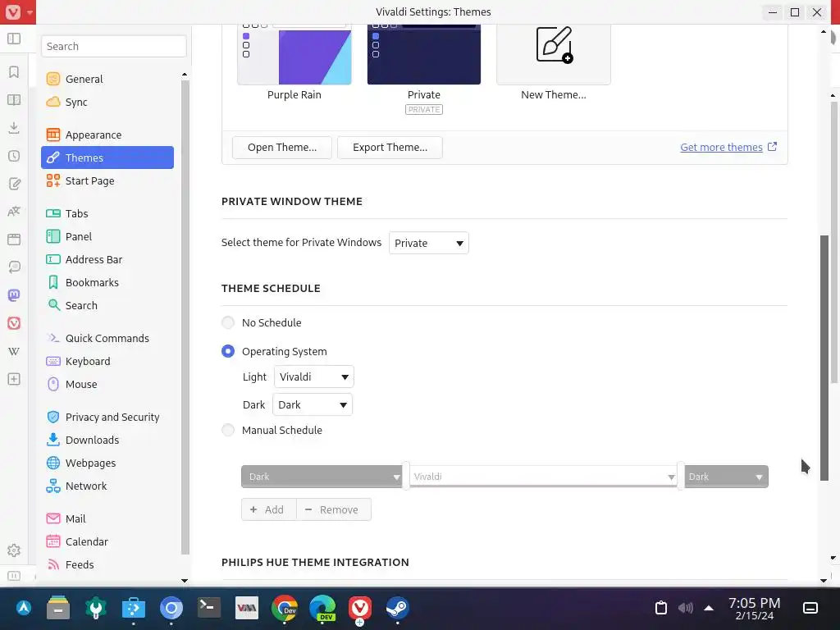Image resolution: width=840 pixels, height=630 pixels.
Task: Open the Files app in taskbar
Action: pyautogui.click(x=58, y=608)
